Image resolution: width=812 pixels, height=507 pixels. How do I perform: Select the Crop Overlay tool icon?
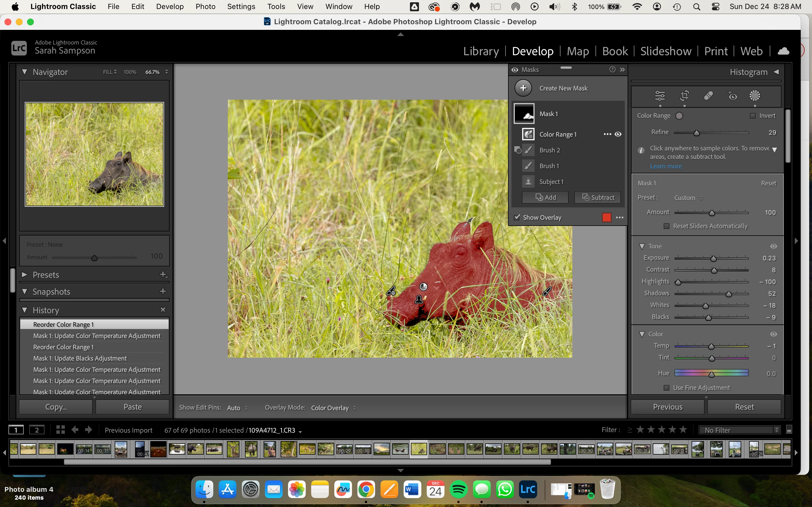(x=684, y=96)
